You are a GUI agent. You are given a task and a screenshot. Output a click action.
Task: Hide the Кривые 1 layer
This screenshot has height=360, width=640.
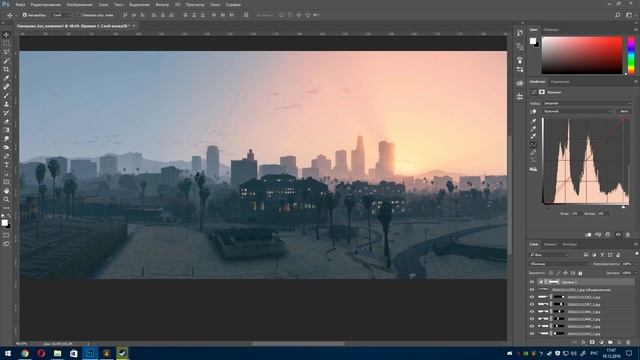(x=532, y=282)
